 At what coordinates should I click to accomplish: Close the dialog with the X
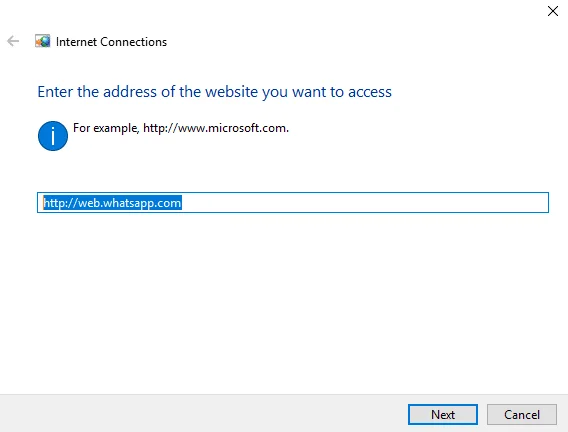coord(553,11)
